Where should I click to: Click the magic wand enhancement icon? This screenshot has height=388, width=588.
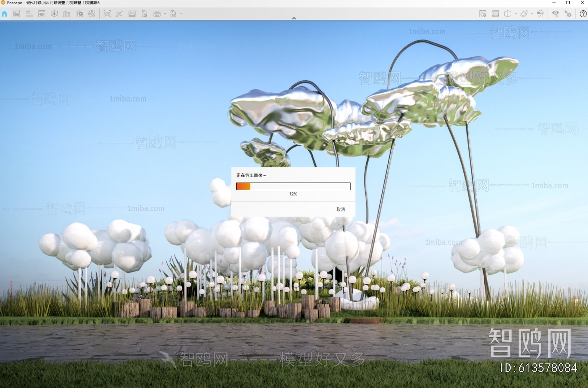coord(119,14)
